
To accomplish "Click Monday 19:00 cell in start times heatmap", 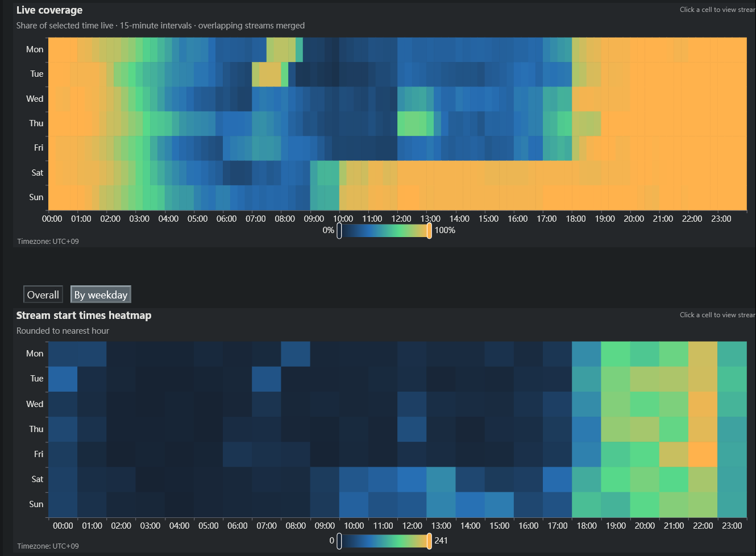I will 616,354.
